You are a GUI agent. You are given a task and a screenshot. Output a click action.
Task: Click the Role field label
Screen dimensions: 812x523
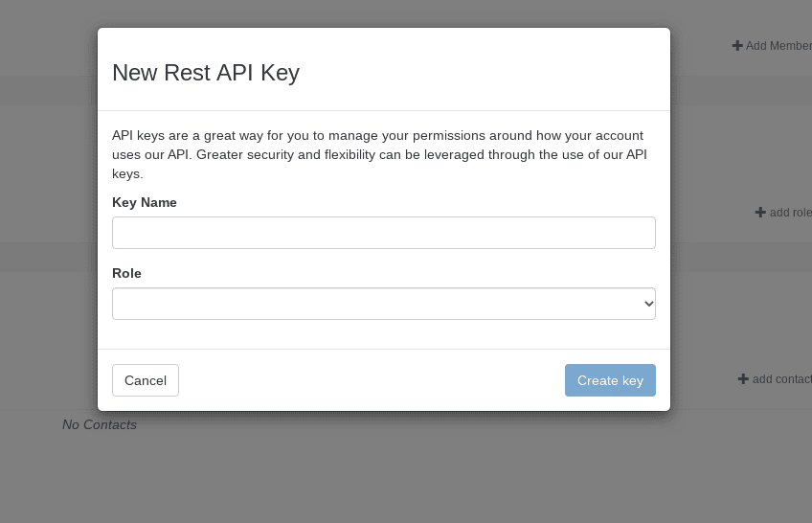[x=126, y=273]
